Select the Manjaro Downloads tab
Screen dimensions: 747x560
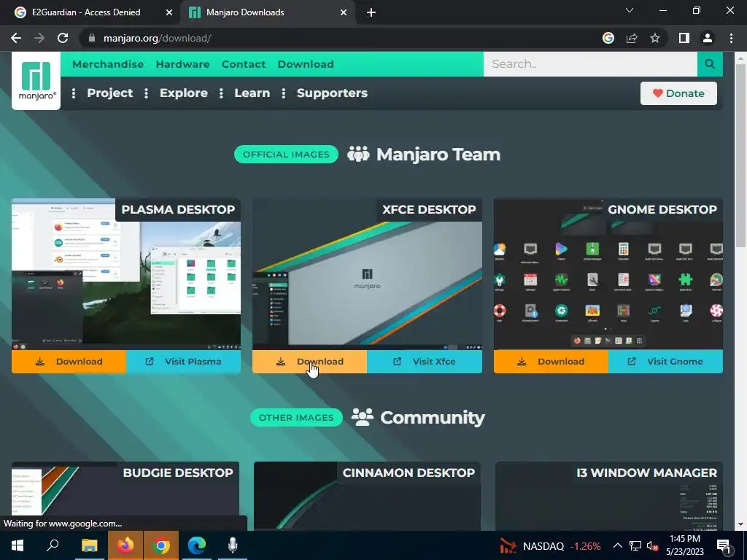click(x=267, y=12)
